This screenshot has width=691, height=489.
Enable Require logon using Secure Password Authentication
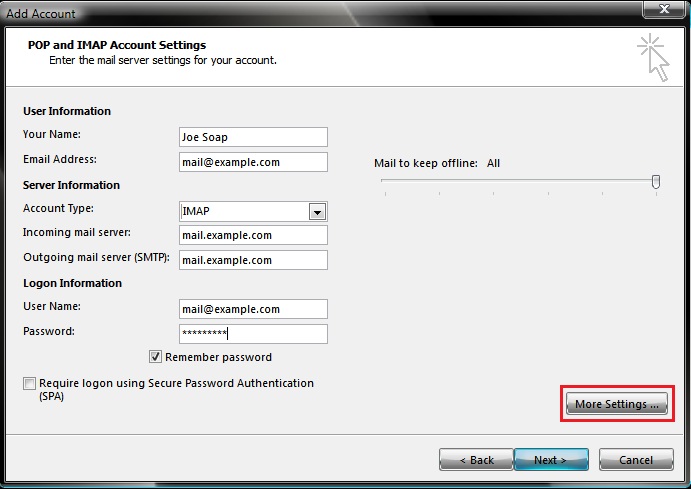[29, 383]
